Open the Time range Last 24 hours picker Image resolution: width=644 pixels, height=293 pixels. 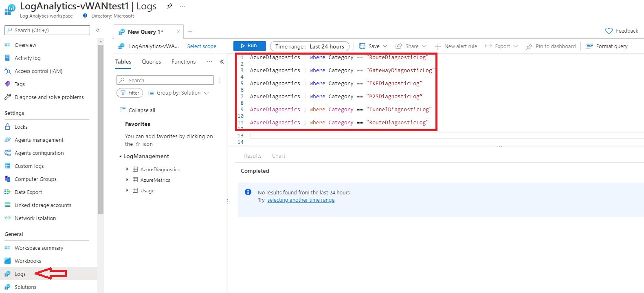coord(310,46)
